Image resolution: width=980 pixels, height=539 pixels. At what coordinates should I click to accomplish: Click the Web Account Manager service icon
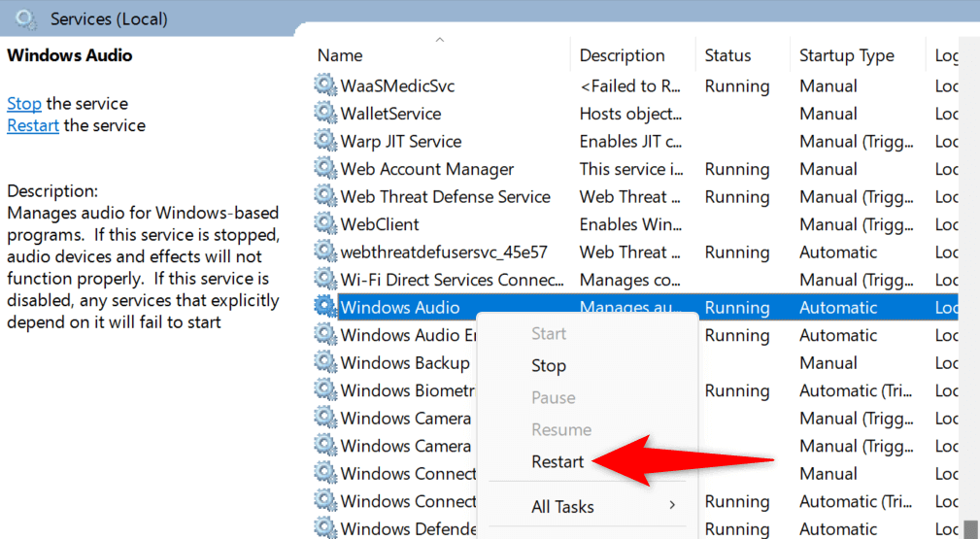324,169
